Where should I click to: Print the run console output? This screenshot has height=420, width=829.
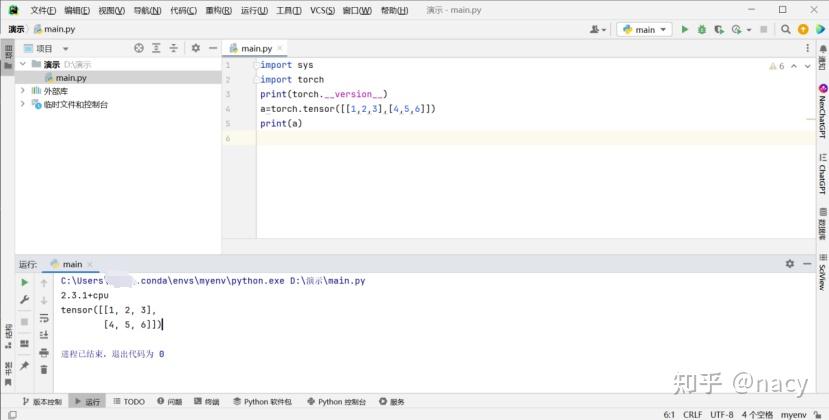pos(44,352)
